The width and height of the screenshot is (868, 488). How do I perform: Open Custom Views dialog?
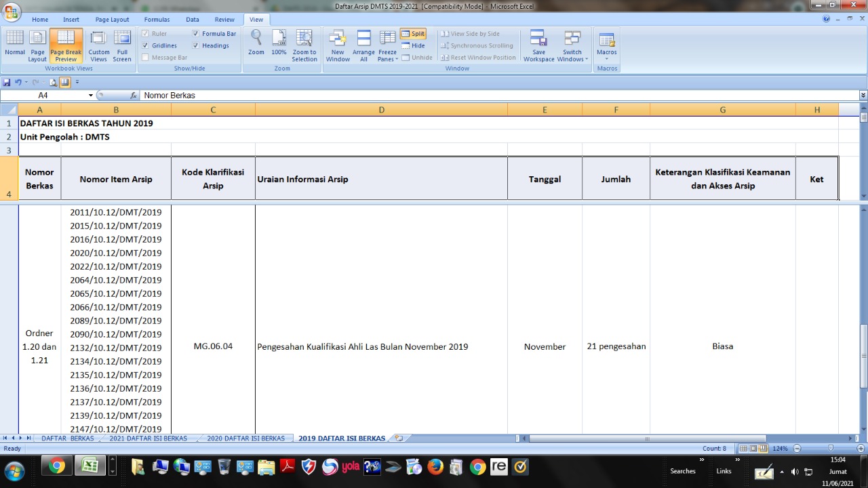click(98, 45)
